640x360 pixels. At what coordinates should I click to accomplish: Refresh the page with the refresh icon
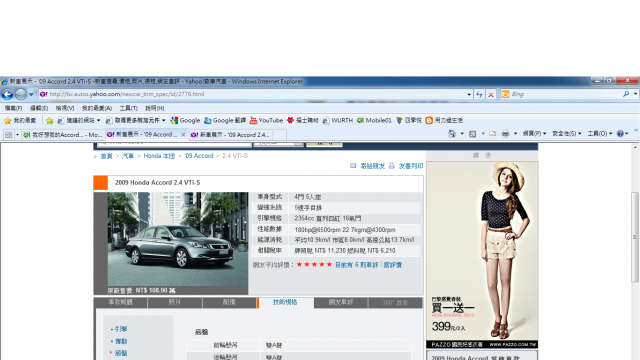480,94
